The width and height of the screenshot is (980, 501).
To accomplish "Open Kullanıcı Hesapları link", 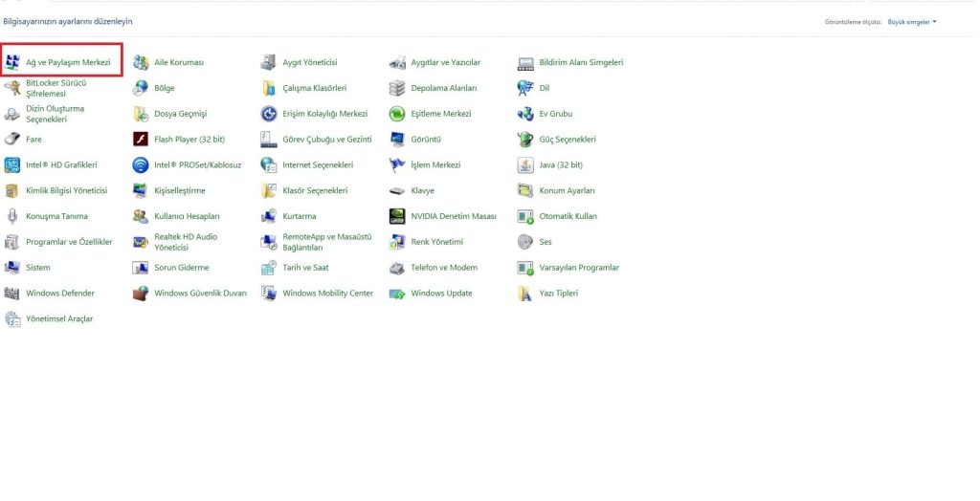I will (187, 216).
